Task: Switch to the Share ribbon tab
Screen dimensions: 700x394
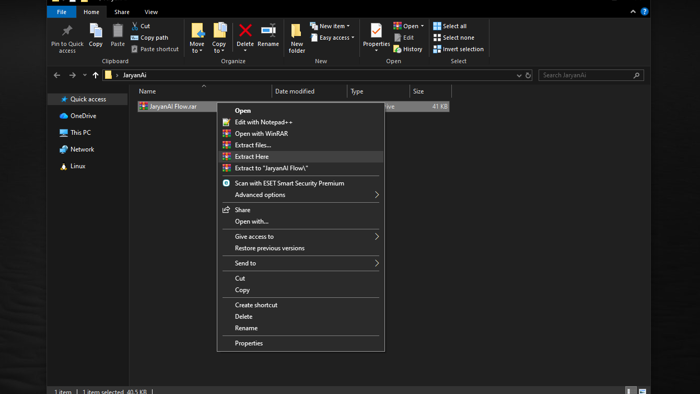Action: coord(121,12)
